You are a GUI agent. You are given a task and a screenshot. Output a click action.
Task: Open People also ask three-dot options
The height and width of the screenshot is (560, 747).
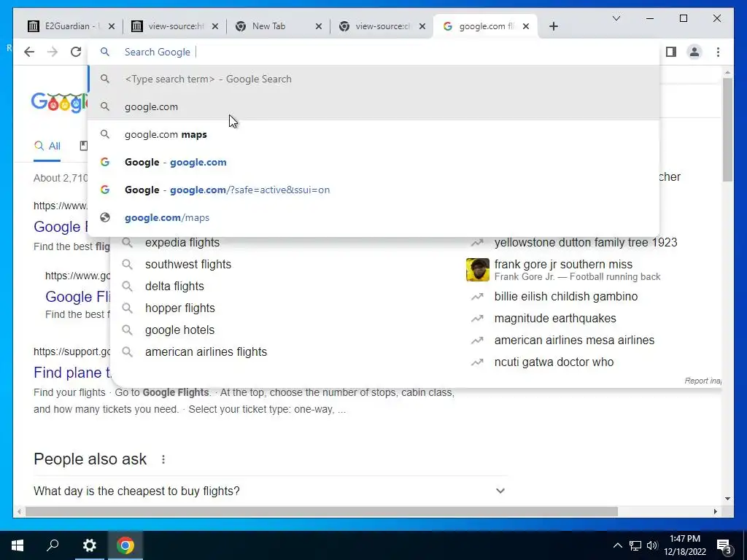tap(163, 459)
